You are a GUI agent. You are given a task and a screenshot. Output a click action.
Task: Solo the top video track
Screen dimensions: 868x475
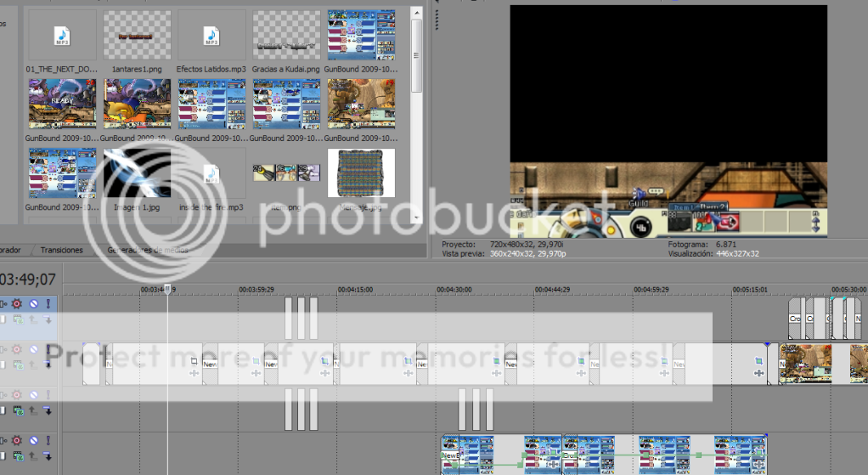coord(48,304)
